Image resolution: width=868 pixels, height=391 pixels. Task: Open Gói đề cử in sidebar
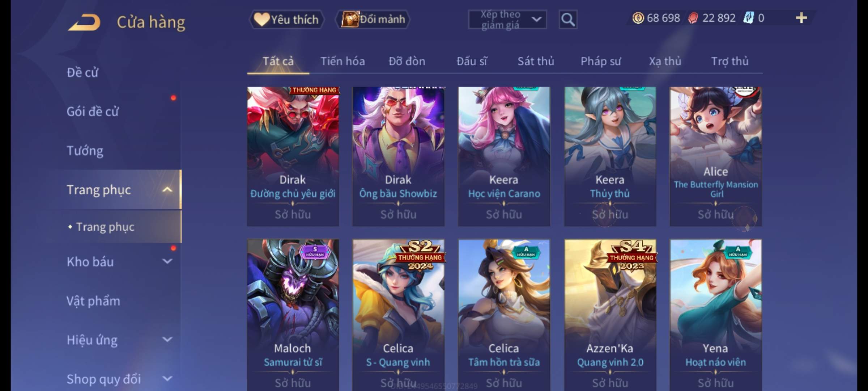coord(93,112)
